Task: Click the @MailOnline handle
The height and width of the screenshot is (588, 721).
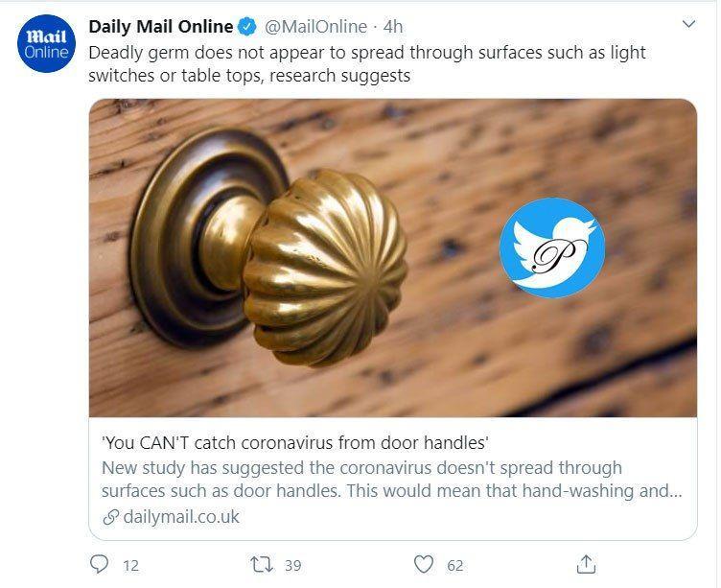Action: point(314,26)
